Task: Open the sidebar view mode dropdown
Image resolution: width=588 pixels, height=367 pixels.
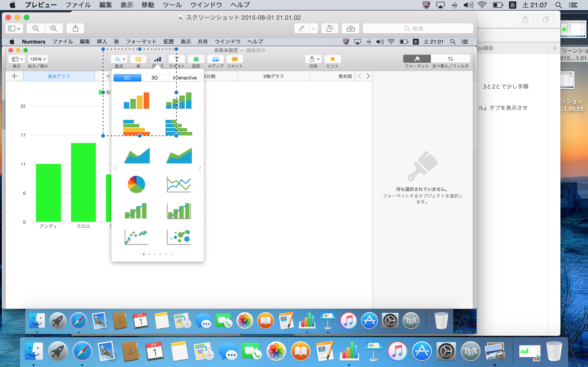Action: click(14, 28)
